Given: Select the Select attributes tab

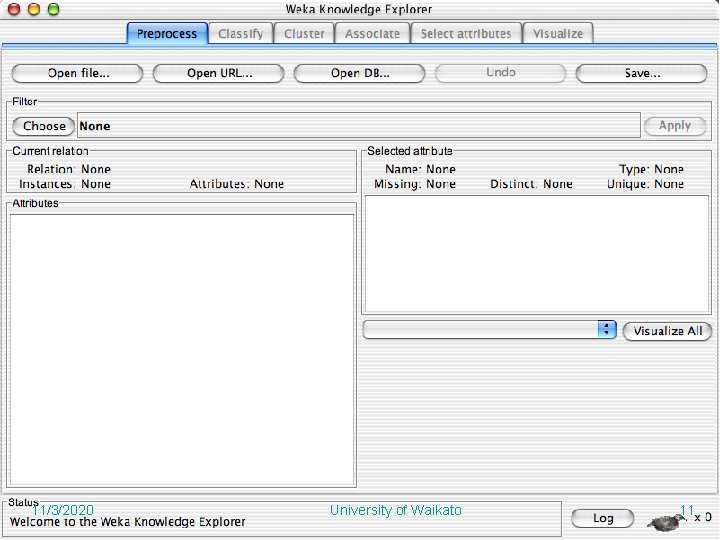Looking at the screenshot, I should pos(466,34).
